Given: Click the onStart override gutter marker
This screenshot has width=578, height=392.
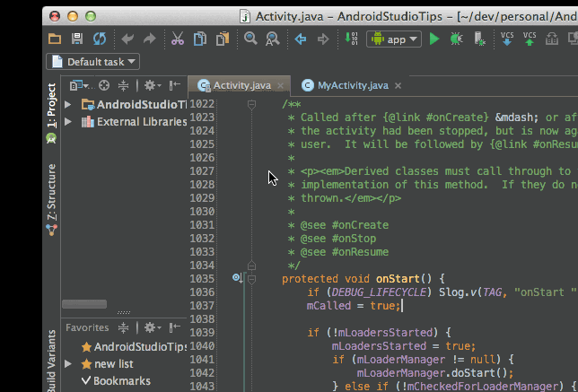Looking at the screenshot, I should [x=238, y=278].
